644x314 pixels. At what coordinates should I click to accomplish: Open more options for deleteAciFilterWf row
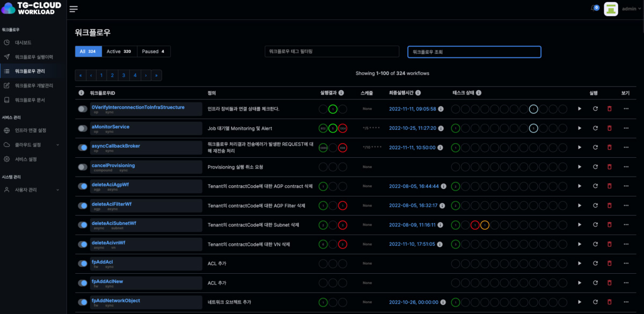coord(626,206)
